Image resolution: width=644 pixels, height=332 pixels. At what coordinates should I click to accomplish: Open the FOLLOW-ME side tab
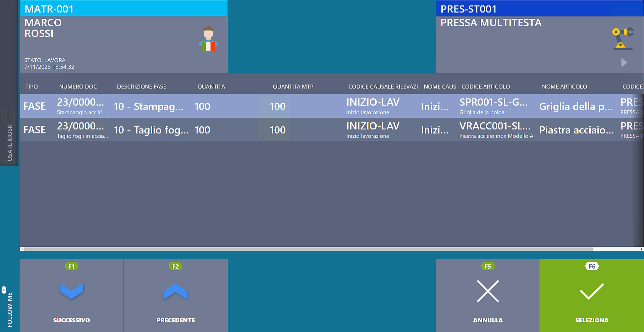point(10,310)
